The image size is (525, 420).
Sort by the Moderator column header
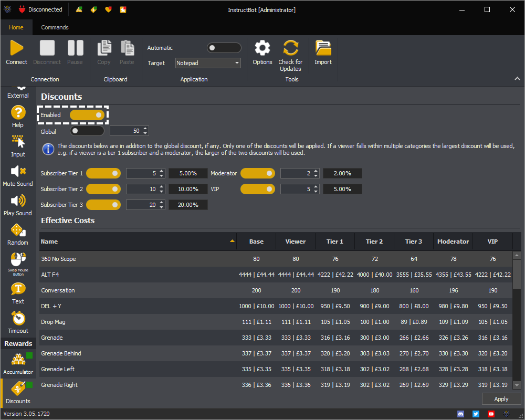(x=453, y=241)
